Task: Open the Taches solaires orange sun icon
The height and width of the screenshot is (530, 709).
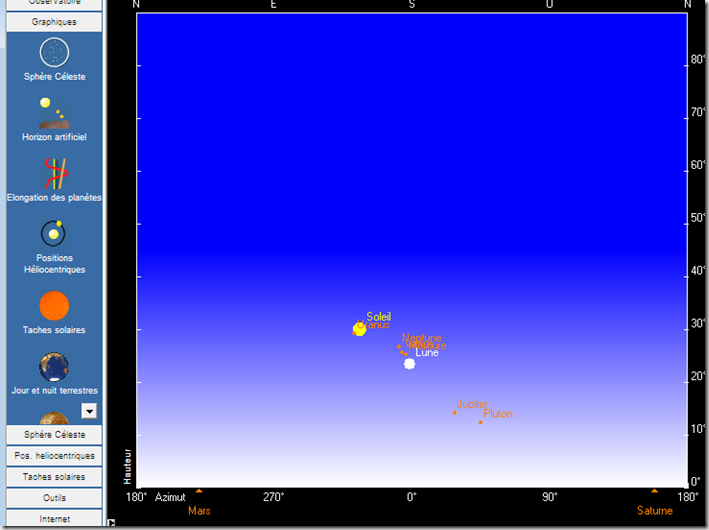Action: pos(54,306)
